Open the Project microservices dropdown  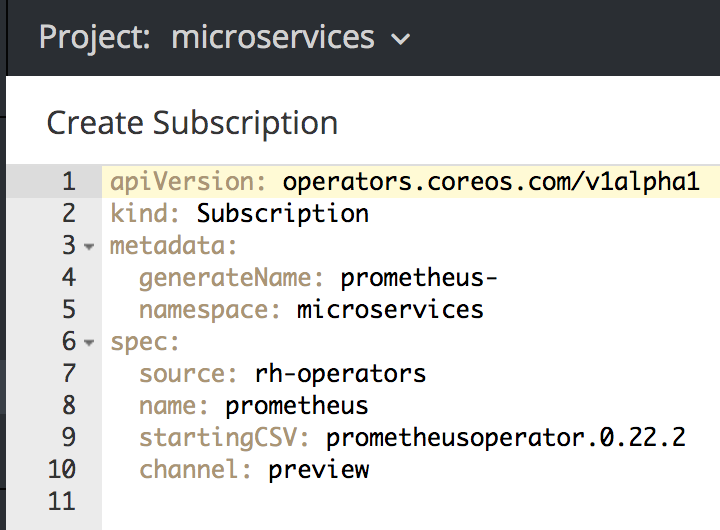(x=224, y=38)
